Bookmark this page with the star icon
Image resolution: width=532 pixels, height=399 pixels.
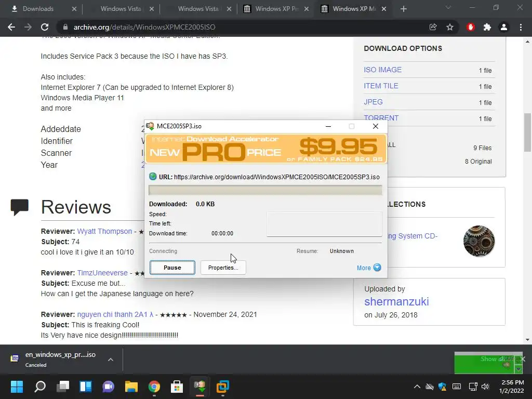pyautogui.click(x=450, y=27)
